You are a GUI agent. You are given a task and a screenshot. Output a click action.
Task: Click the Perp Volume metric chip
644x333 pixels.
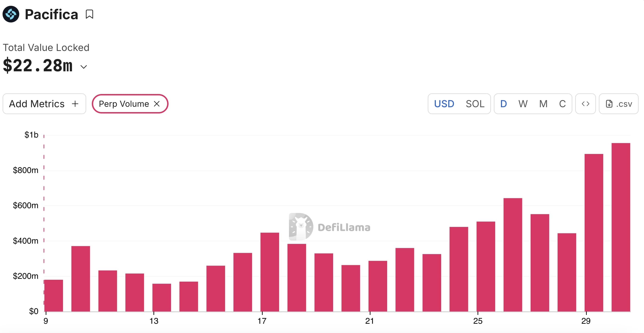click(124, 104)
